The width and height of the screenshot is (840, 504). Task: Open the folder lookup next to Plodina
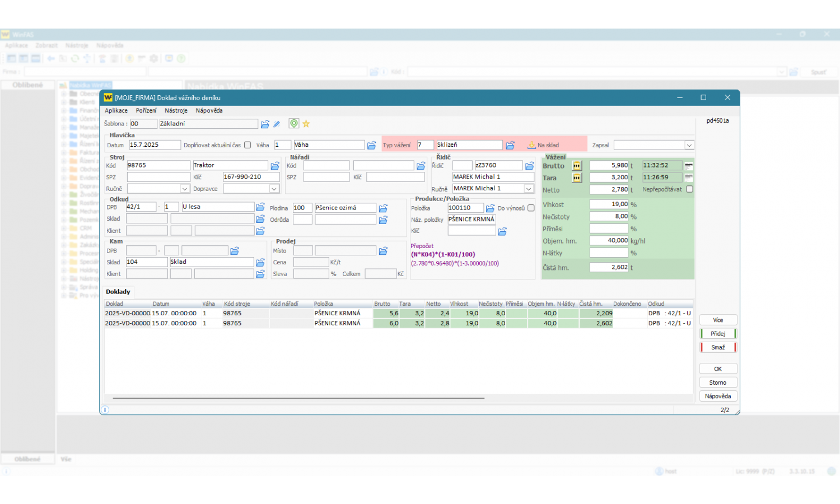[383, 208]
